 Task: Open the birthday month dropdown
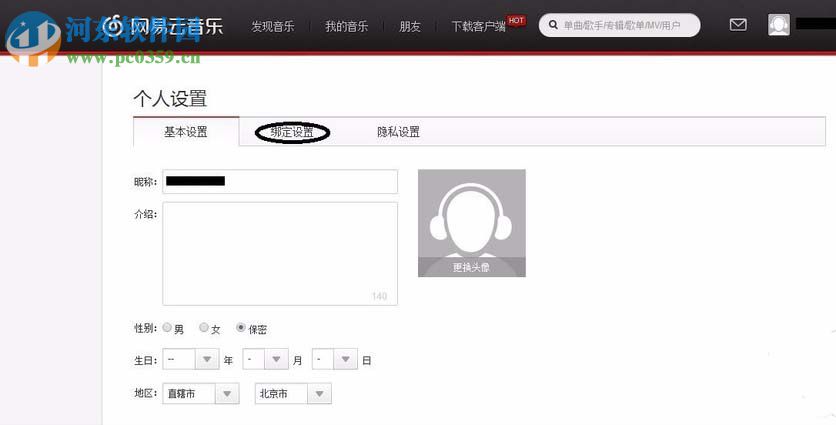click(266, 359)
